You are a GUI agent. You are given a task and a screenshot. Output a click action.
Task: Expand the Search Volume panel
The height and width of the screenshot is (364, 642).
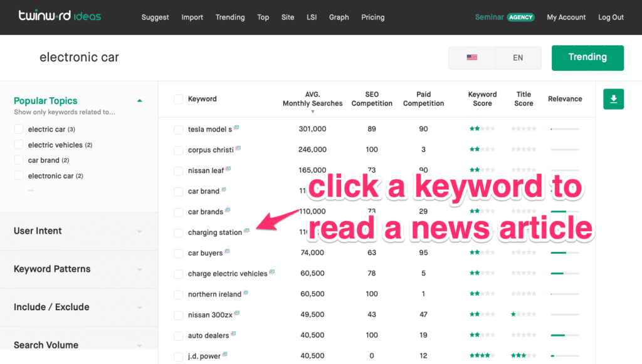point(78,345)
